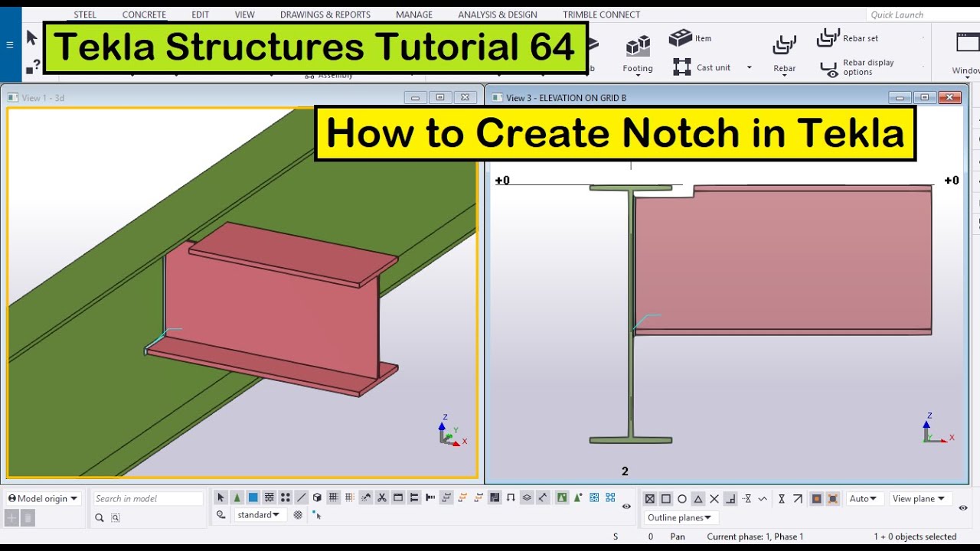Toggle select reference models cube switch
Viewport: 980px width, 551px height.
click(317, 498)
